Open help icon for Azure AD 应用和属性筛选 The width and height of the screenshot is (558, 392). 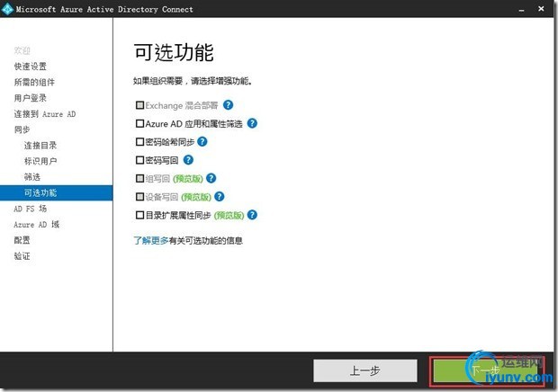(x=252, y=123)
